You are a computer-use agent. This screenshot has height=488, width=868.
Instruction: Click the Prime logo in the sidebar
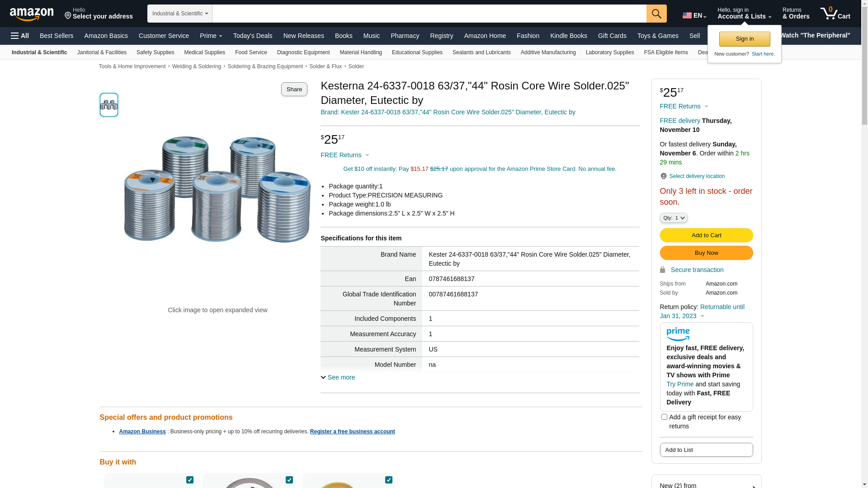[678, 334]
